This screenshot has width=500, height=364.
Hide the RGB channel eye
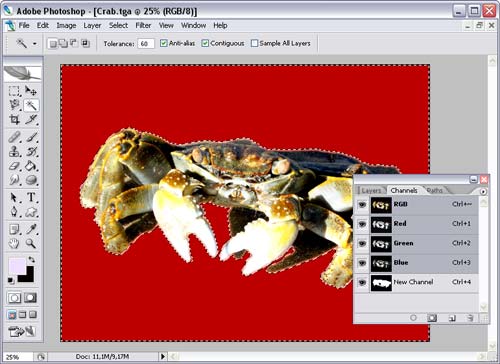click(x=362, y=205)
